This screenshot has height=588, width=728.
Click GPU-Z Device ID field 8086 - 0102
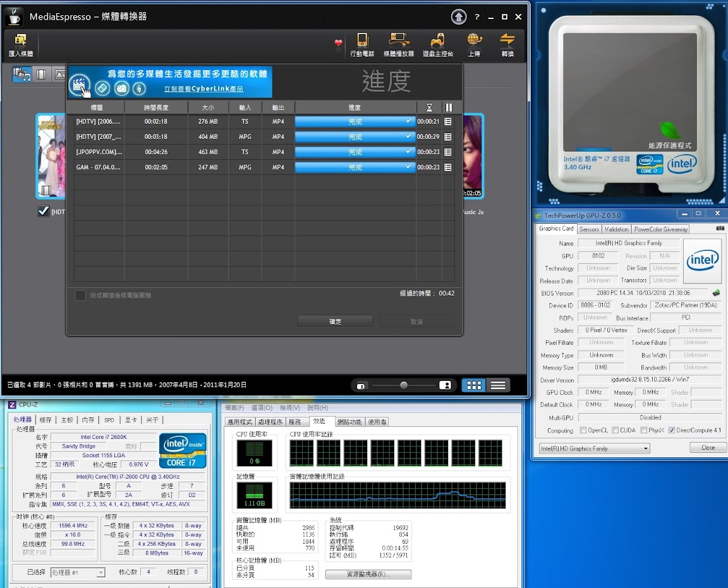(x=595, y=305)
